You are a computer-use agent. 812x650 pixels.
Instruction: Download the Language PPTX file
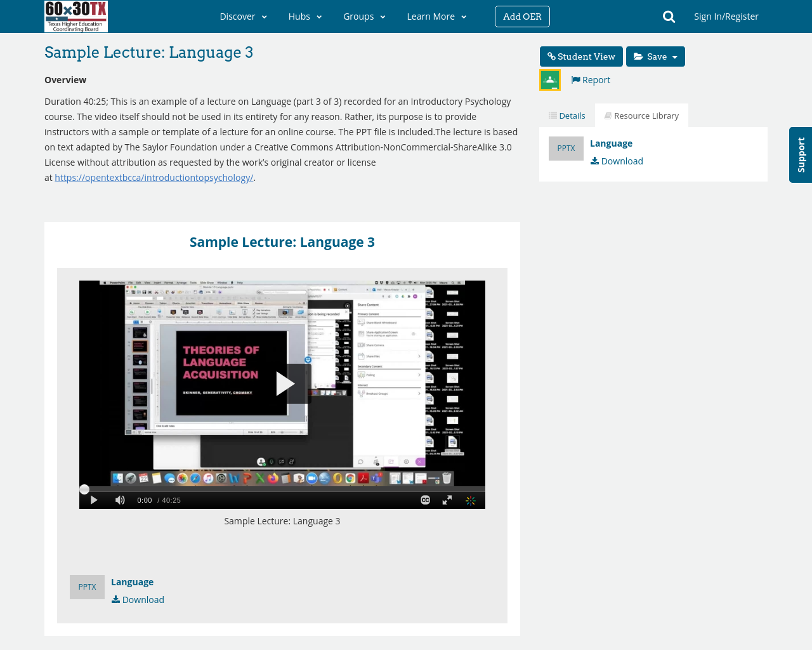click(x=616, y=159)
